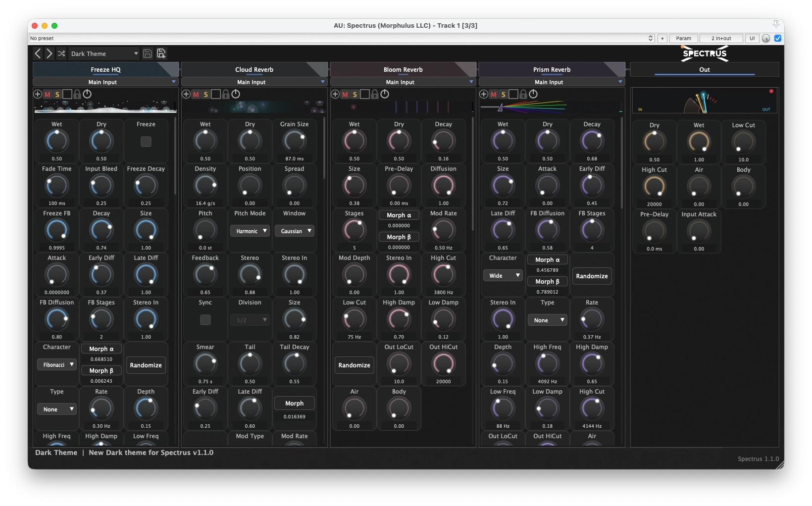Change the Window type from Gaussian
812x506 pixels.
tap(294, 231)
